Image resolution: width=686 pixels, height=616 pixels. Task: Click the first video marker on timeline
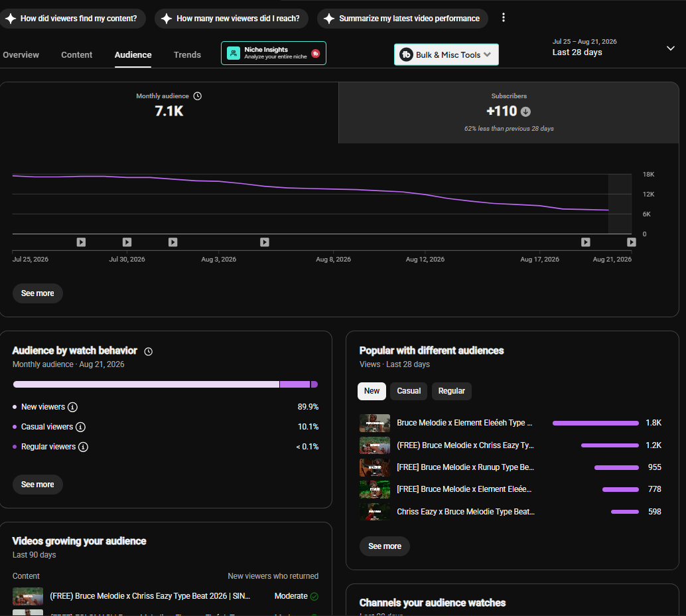pyautogui.click(x=81, y=242)
